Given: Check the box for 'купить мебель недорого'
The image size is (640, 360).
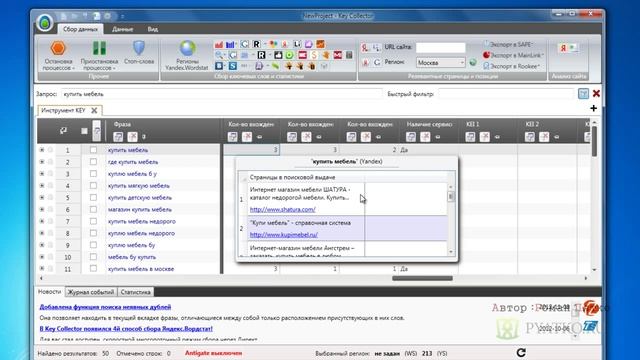Looking at the screenshot, I should click(93, 221).
